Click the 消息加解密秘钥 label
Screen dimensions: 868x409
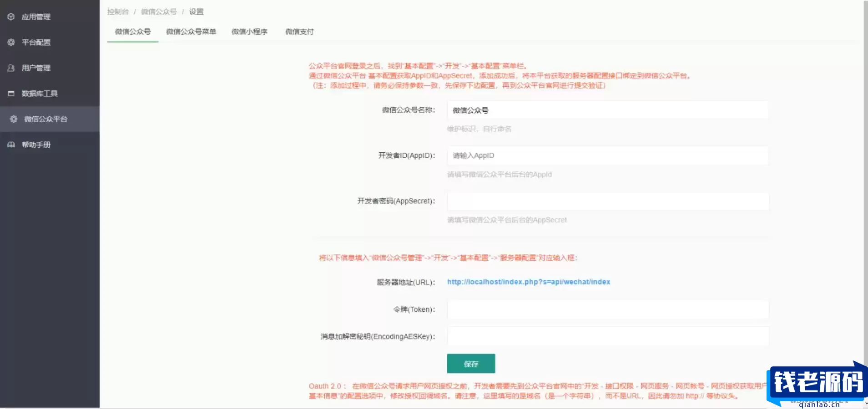378,337
